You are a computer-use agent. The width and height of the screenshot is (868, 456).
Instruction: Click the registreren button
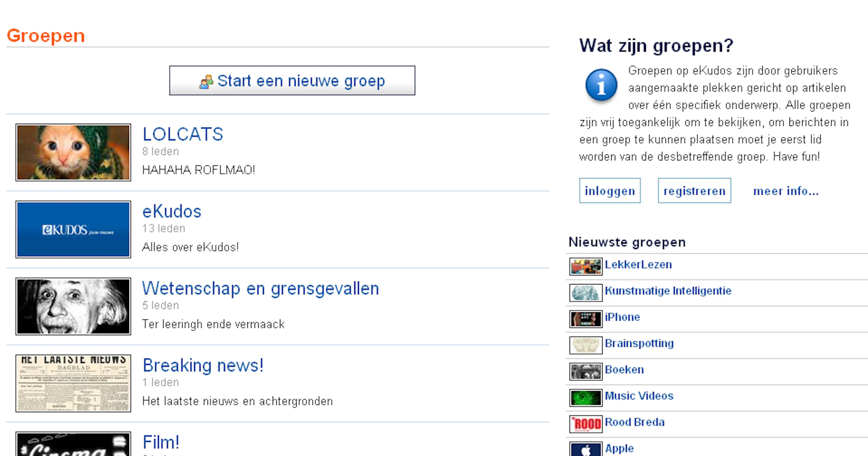pyautogui.click(x=694, y=190)
